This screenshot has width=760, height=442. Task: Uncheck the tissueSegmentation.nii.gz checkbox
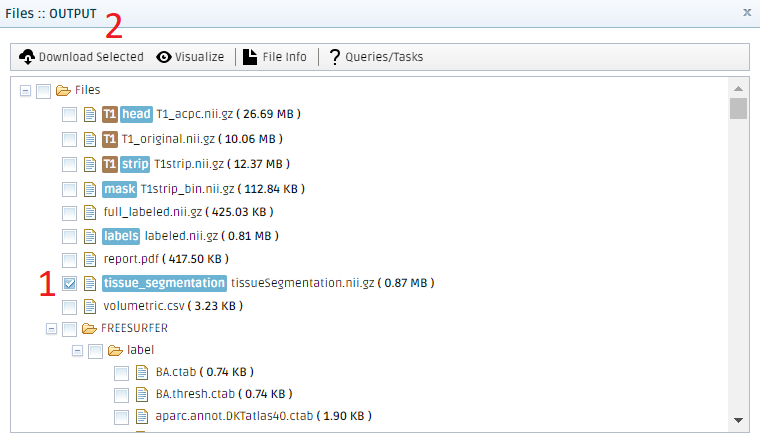[69, 284]
